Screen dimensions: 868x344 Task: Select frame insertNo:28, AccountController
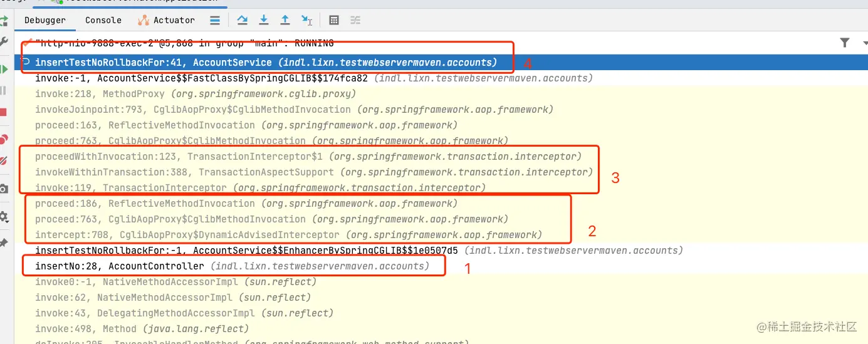point(441,266)
